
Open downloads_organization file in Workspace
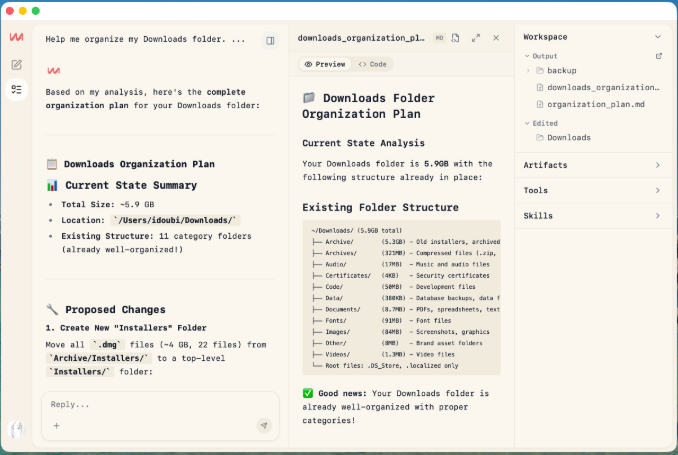tap(598, 87)
